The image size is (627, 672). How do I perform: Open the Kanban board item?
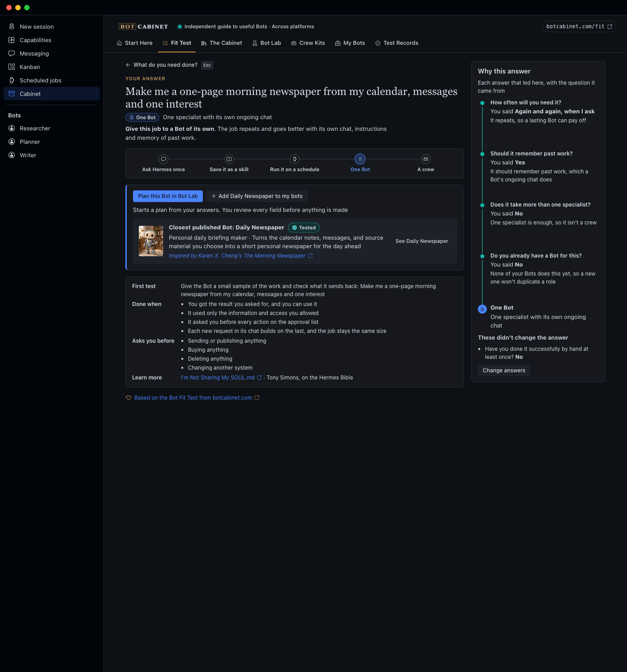point(52,67)
